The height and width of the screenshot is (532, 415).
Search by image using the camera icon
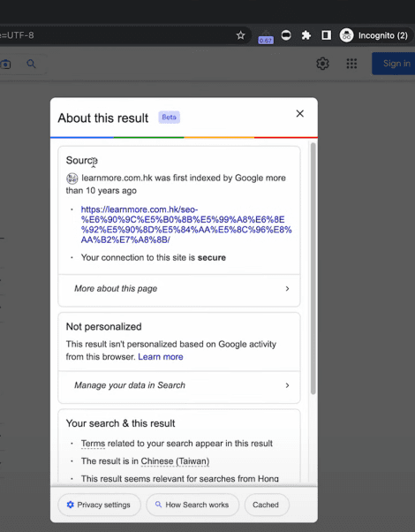(x=5, y=65)
